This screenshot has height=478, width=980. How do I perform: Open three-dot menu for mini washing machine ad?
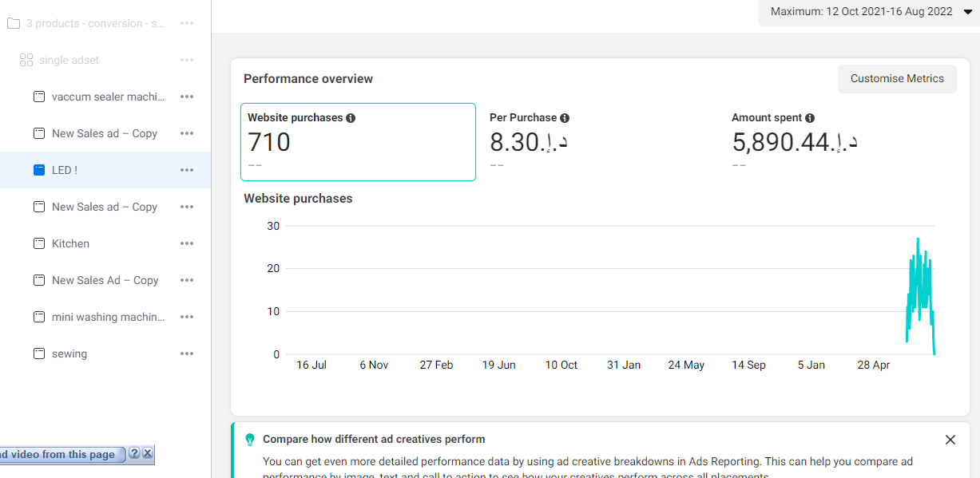(187, 317)
